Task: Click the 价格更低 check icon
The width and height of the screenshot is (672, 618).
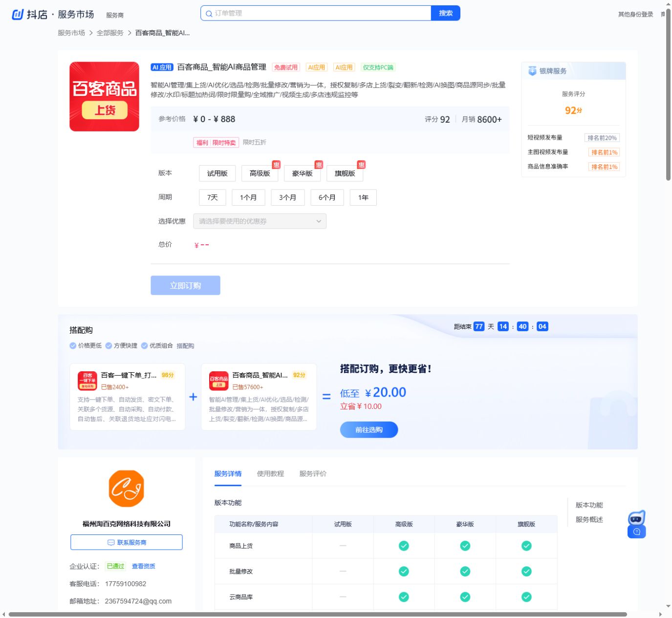Action: tap(73, 345)
